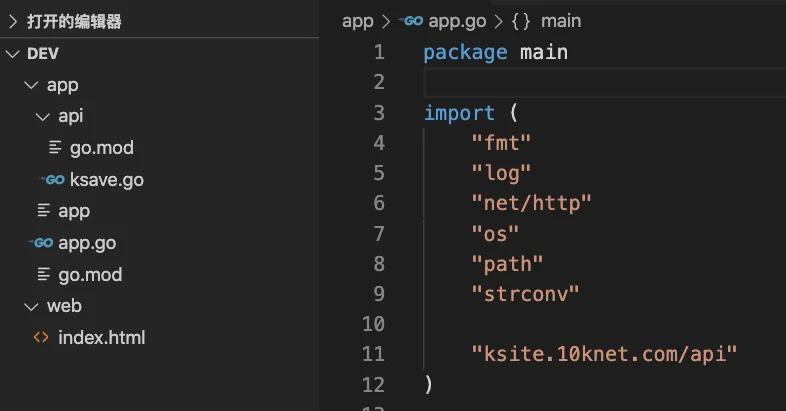Click the file icon beside the app binary
The image size is (786, 411).
click(43, 211)
